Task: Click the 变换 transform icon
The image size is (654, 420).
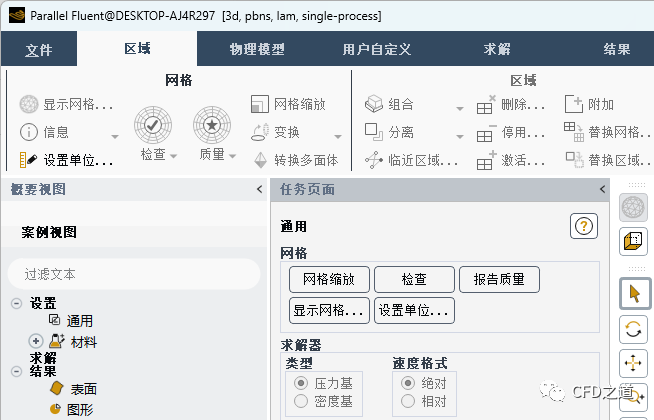Action: point(260,132)
